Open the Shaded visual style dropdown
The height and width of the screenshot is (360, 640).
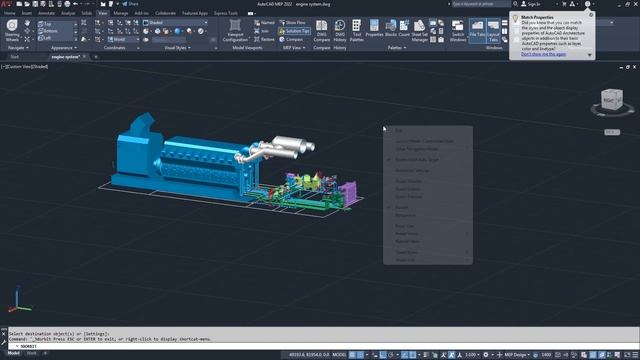[175, 22]
